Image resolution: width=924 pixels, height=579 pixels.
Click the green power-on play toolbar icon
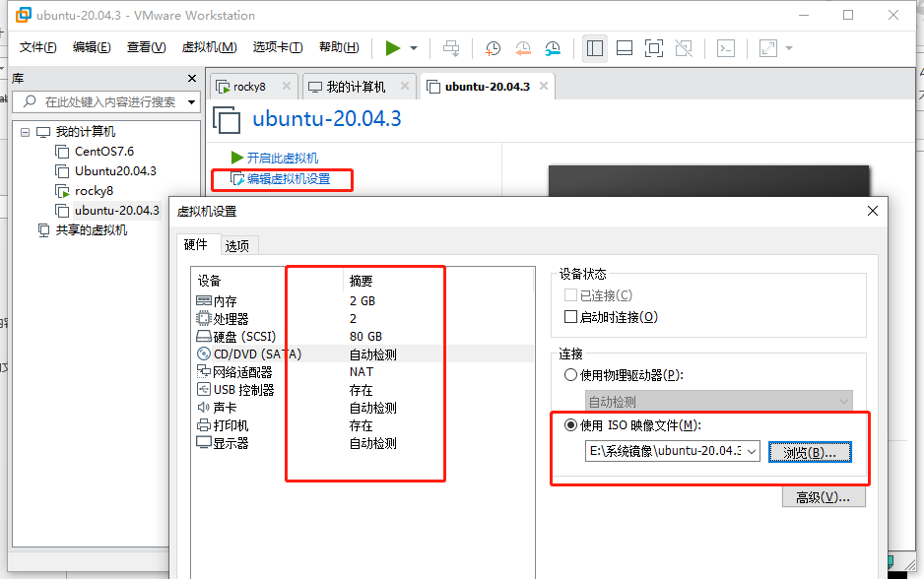(x=392, y=47)
